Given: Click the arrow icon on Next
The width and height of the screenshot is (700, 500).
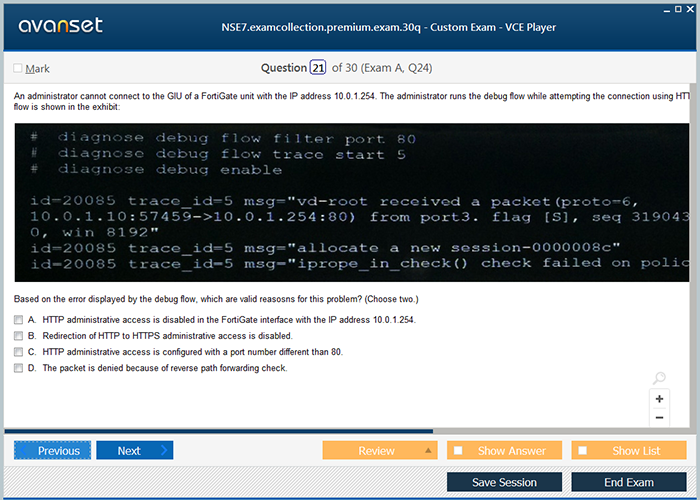Looking at the screenshot, I should pyautogui.click(x=164, y=451).
